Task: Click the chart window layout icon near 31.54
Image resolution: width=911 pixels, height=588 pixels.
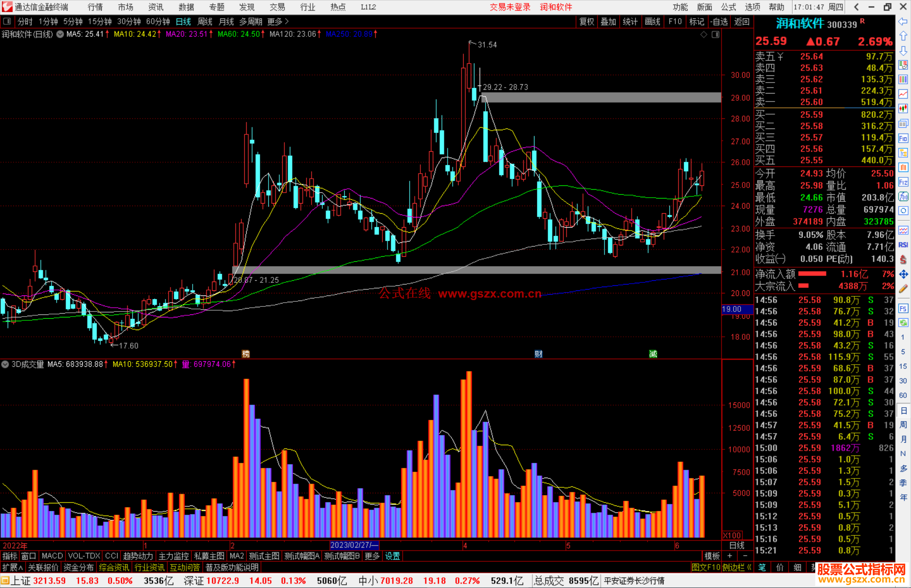Action: click(715, 35)
